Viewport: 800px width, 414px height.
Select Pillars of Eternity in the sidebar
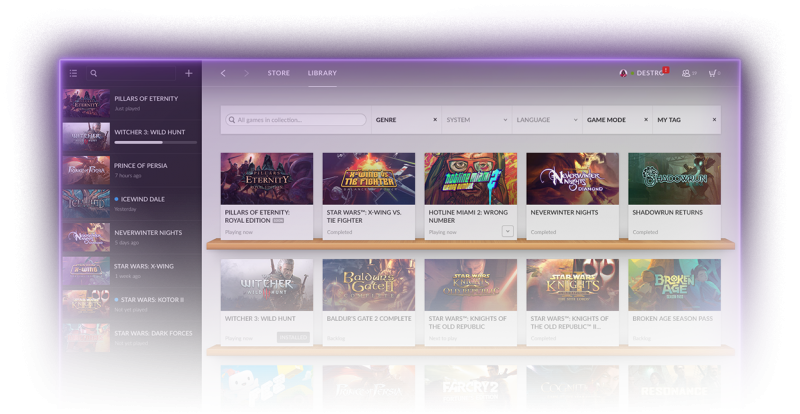click(x=132, y=103)
